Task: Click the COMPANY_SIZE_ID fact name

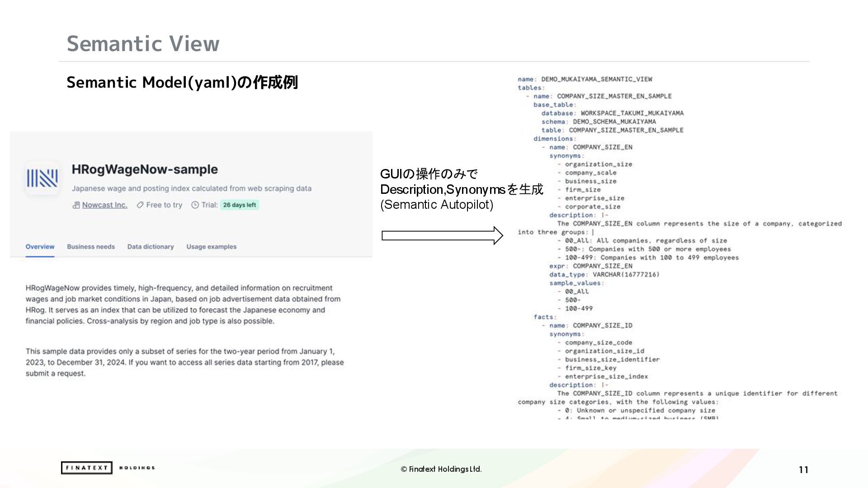Action: point(603,325)
